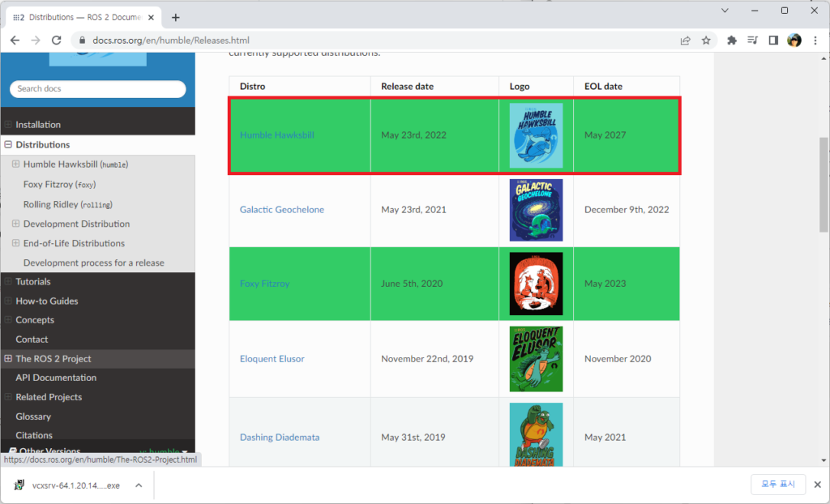Screen dimensions: 830x504
Task: Share this page using share icon
Action: coord(686,41)
